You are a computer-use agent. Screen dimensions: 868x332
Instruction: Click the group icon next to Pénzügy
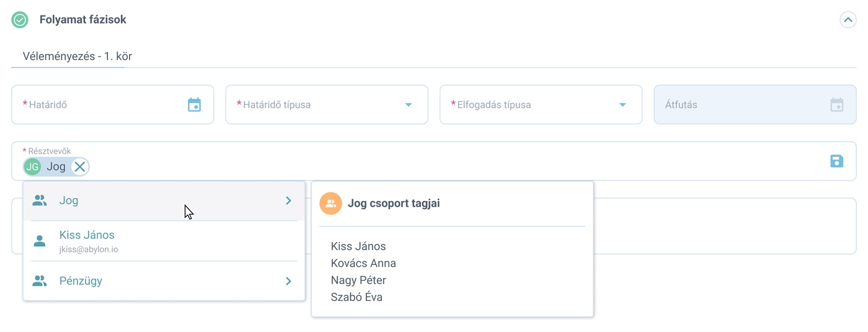(40, 281)
